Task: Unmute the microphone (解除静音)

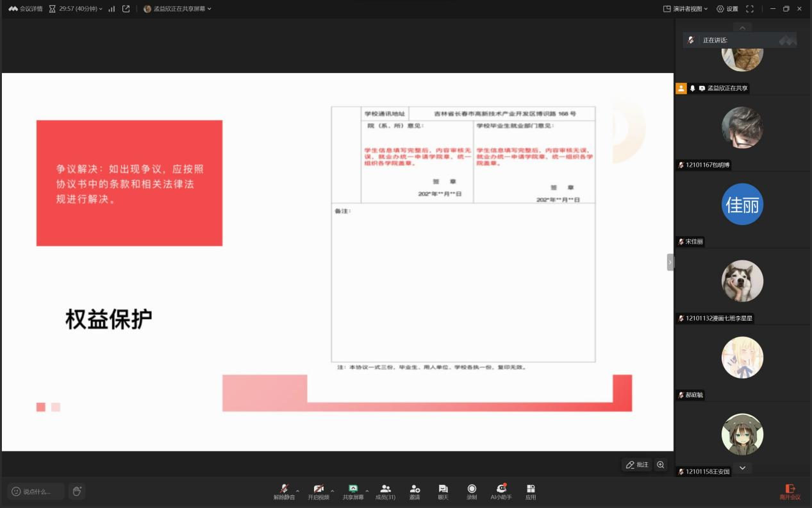Action: (284, 491)
